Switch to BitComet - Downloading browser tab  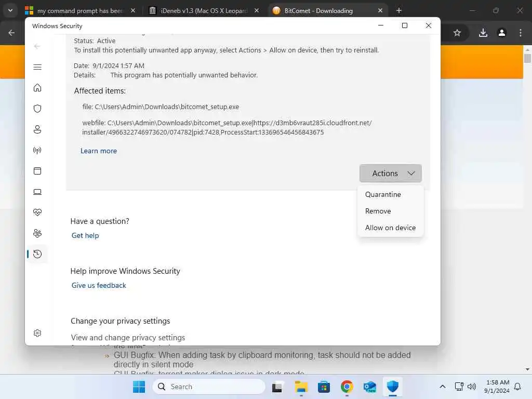[318, 11]
